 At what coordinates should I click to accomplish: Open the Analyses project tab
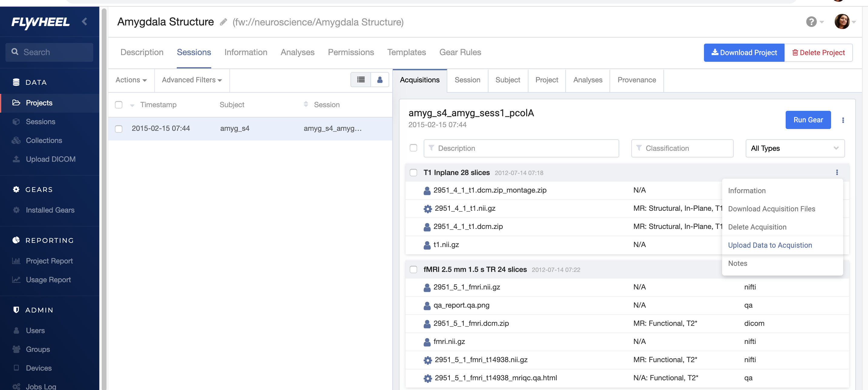297,52
